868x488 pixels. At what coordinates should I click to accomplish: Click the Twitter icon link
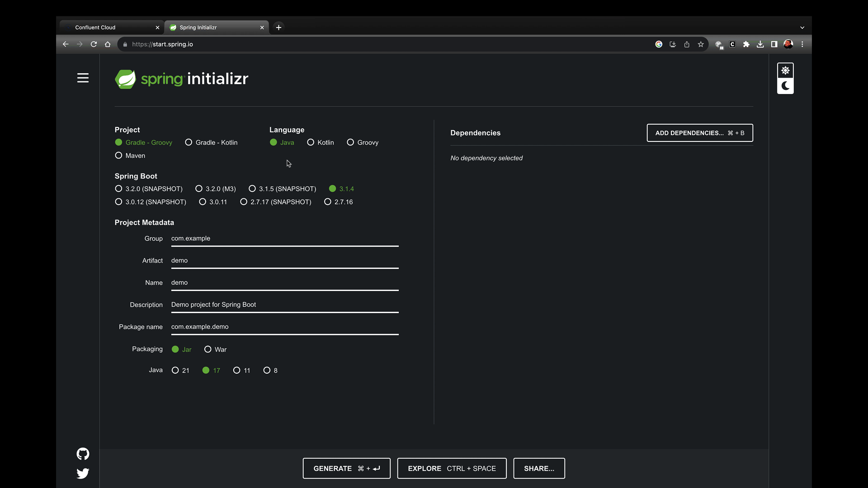pyautogui.click(x=83, y=473)
